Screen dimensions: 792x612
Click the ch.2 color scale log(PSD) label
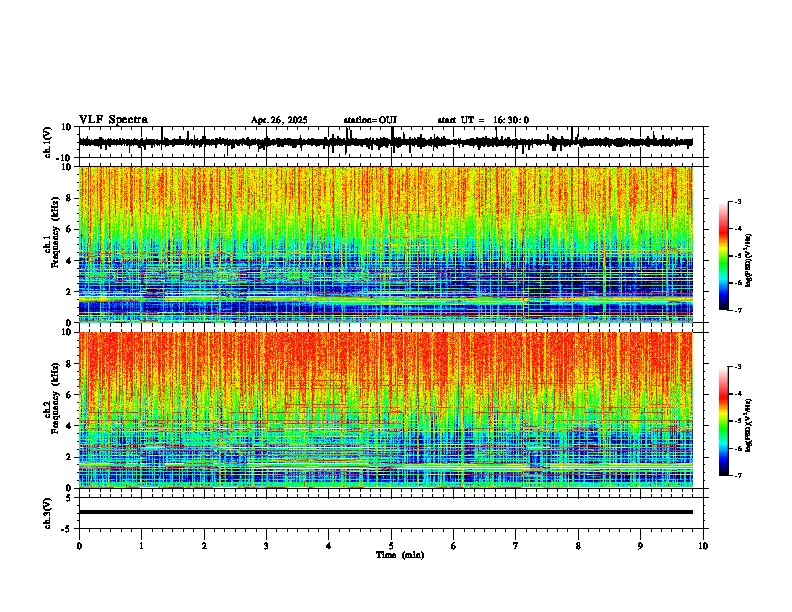(x=749, y=425)
